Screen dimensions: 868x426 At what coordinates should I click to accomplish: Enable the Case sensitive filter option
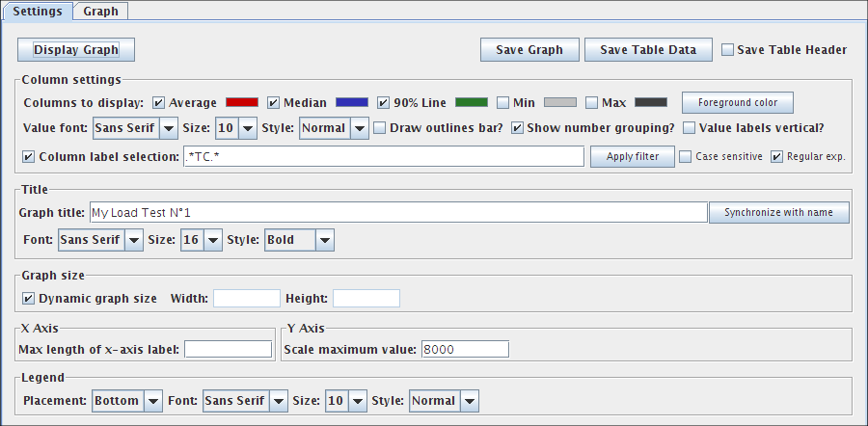(x=685, y=156)
